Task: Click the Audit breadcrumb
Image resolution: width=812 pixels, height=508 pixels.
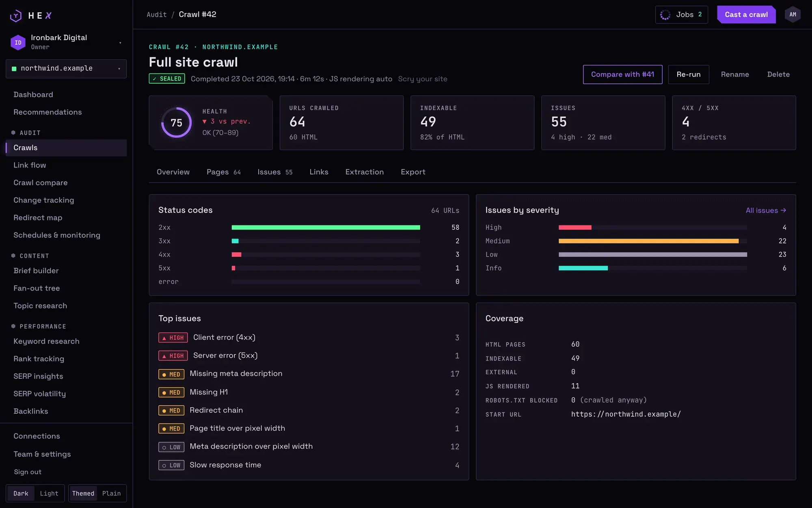Action: (157, 15)
